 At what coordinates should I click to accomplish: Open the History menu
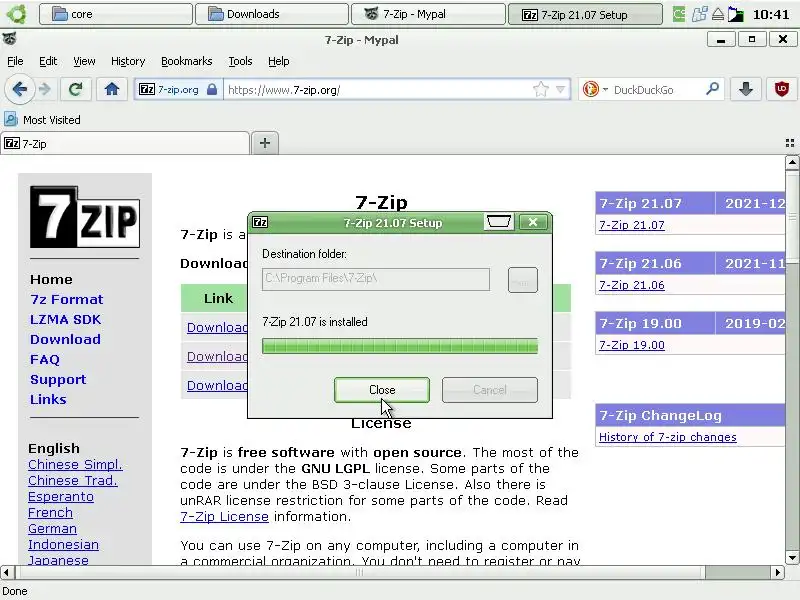tap(128, 61)
